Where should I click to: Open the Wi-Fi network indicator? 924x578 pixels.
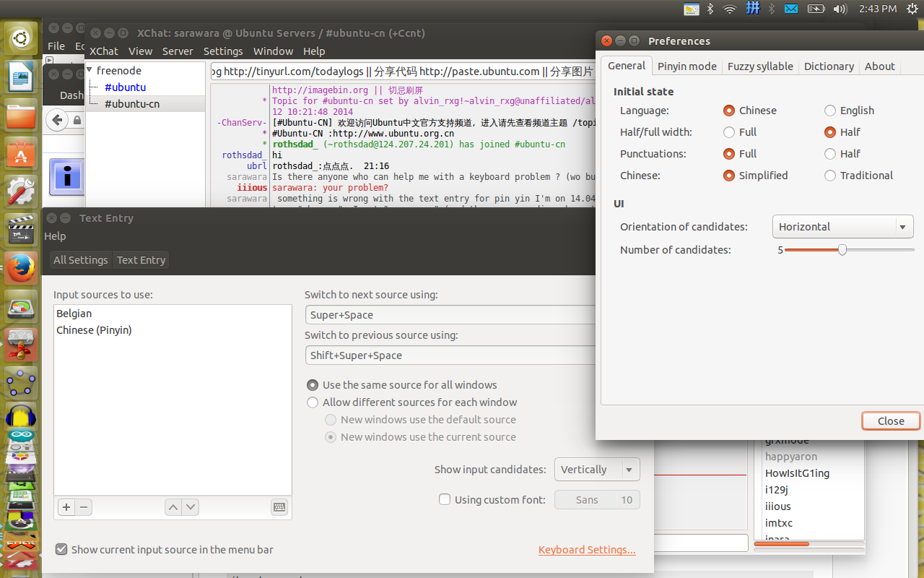tap(730, 9)
